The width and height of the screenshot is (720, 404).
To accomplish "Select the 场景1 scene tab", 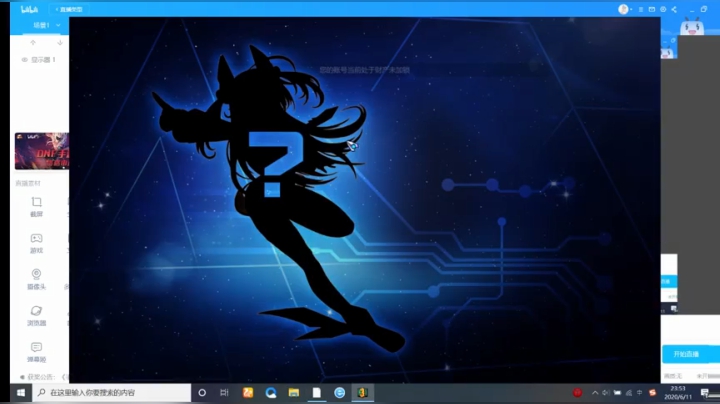I will tap(41, 25).
